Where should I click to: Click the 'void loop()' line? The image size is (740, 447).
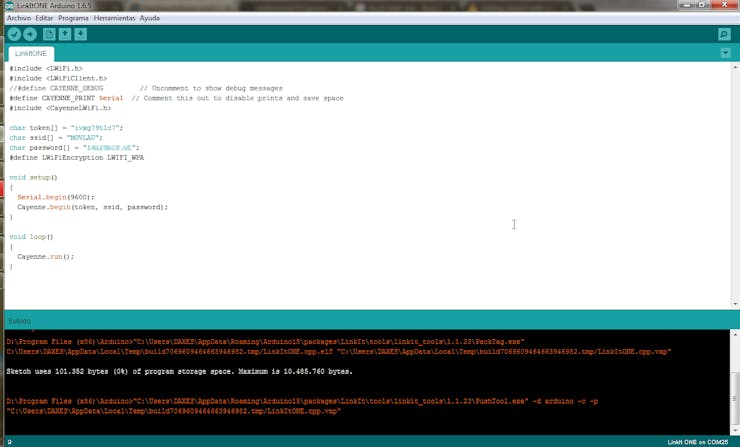point(32,237)
